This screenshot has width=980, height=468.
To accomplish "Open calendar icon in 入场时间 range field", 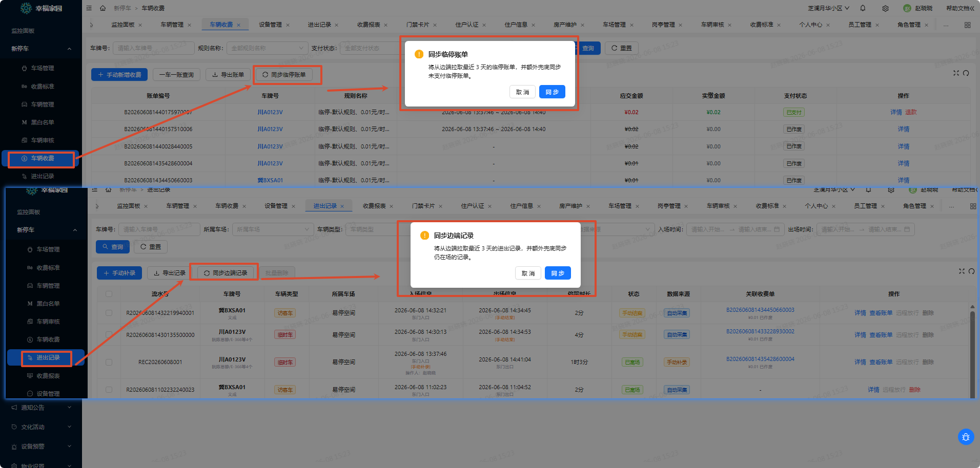I will [x=777, y=229].
